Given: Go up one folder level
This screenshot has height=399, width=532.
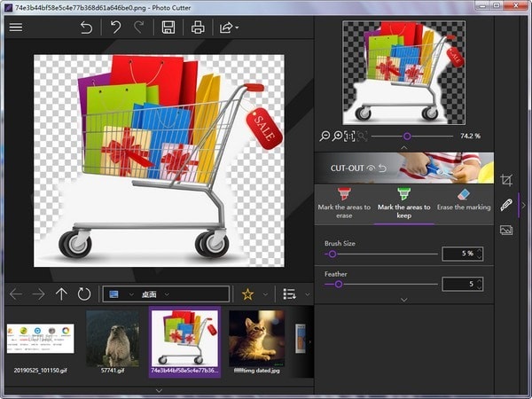Looking at the screenshot, I should [61, 293].
